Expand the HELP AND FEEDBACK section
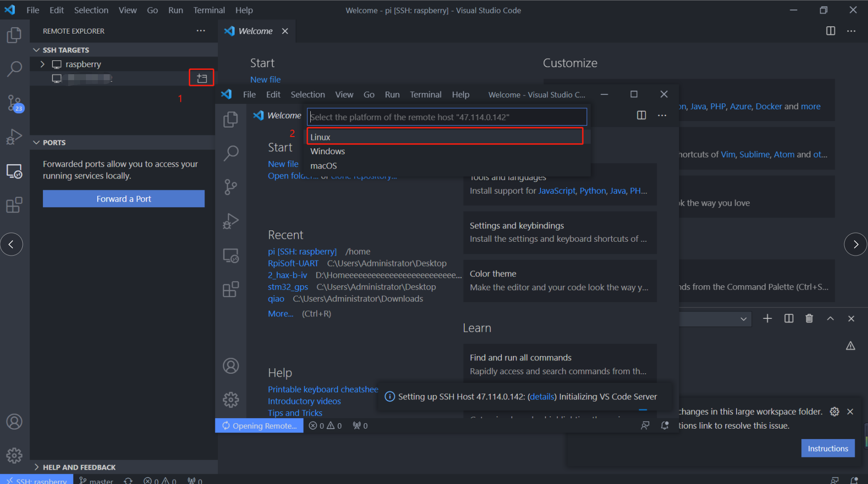Screen dimensions: 868x484 pos(124,467)
